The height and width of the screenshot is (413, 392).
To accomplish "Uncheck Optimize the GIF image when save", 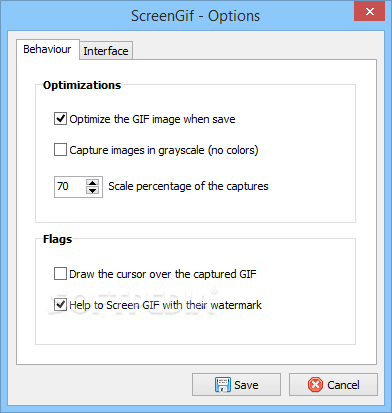I will (60, 119).
